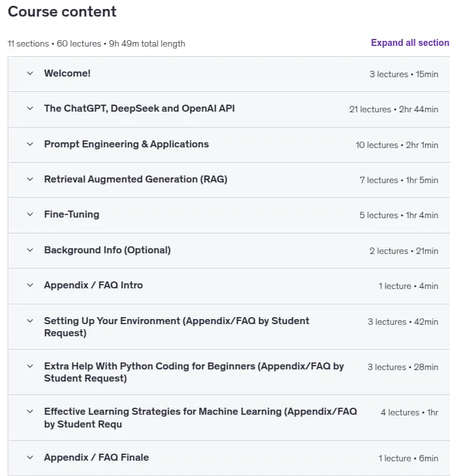Screen dimensions: 450x476
Task: Select the Appendix / FAQ Intro title
Action: pos(93,285)
